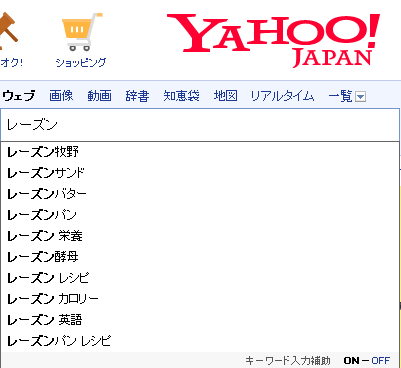Select suggestion レーズン 栄養

click(200, 236)
